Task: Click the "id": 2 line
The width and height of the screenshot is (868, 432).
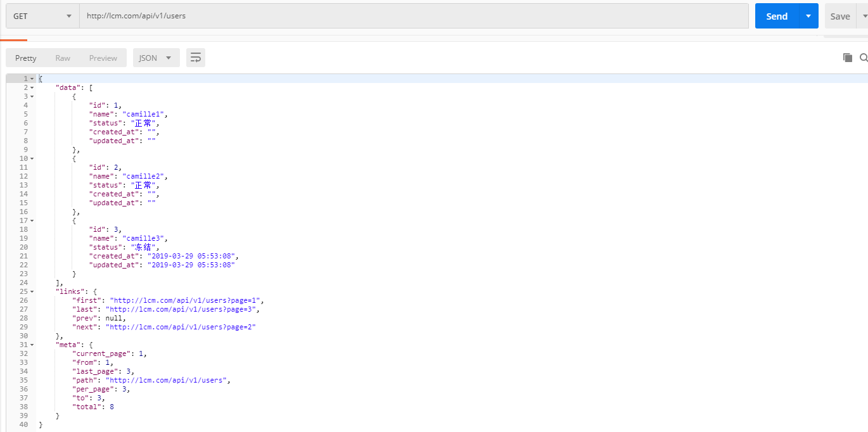Action: (x=105, y=167)
